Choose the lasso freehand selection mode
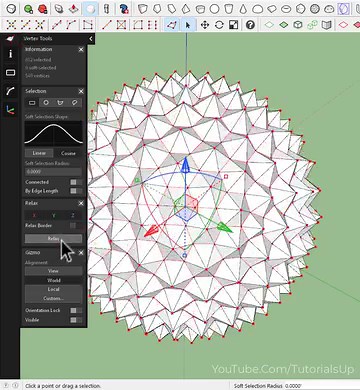The image size is (360, 390). tap(74, 103)
